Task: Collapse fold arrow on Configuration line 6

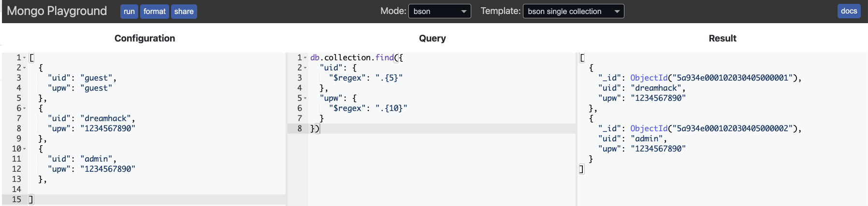Action: [25, 109]
